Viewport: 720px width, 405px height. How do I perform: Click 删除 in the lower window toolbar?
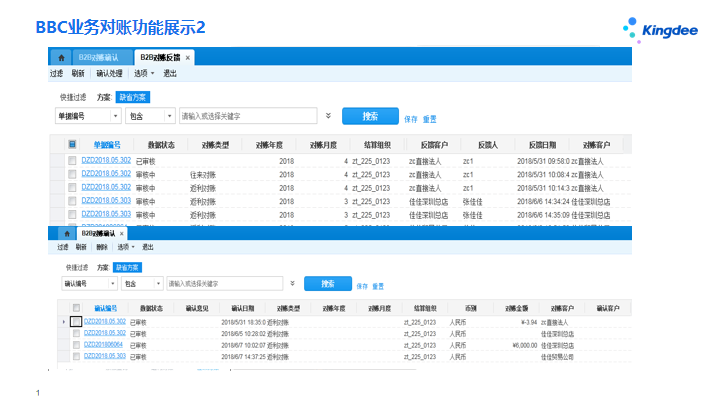coord(102,247)
